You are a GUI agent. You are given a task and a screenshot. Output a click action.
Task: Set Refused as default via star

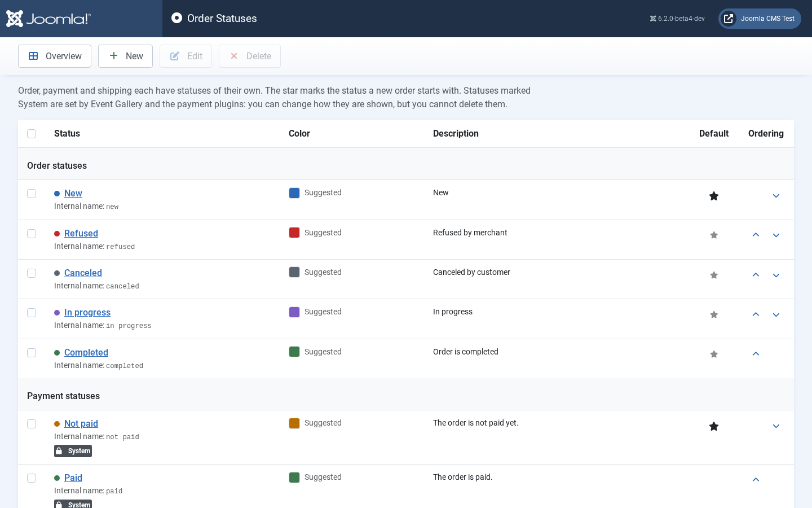(x=714, y=235)
